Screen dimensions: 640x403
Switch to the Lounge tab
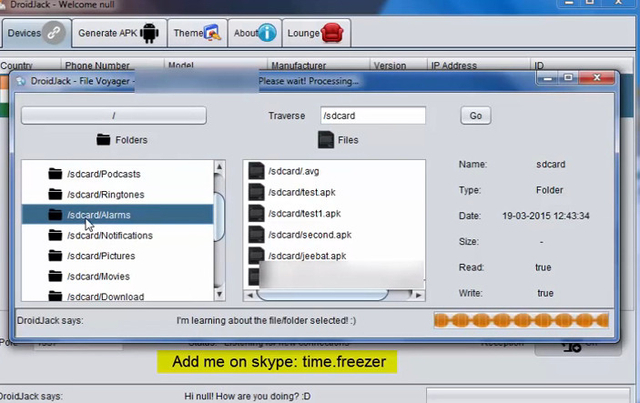click(x=316, y=33)
